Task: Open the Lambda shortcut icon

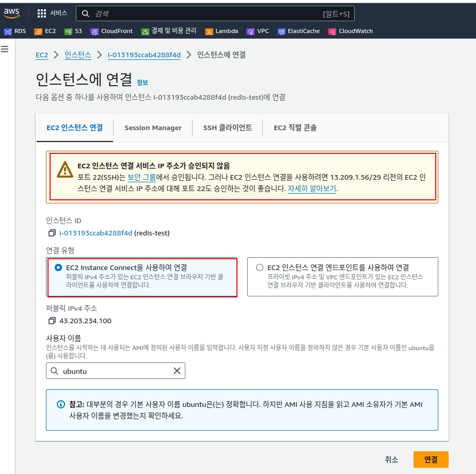Action: tap(209, 31)
